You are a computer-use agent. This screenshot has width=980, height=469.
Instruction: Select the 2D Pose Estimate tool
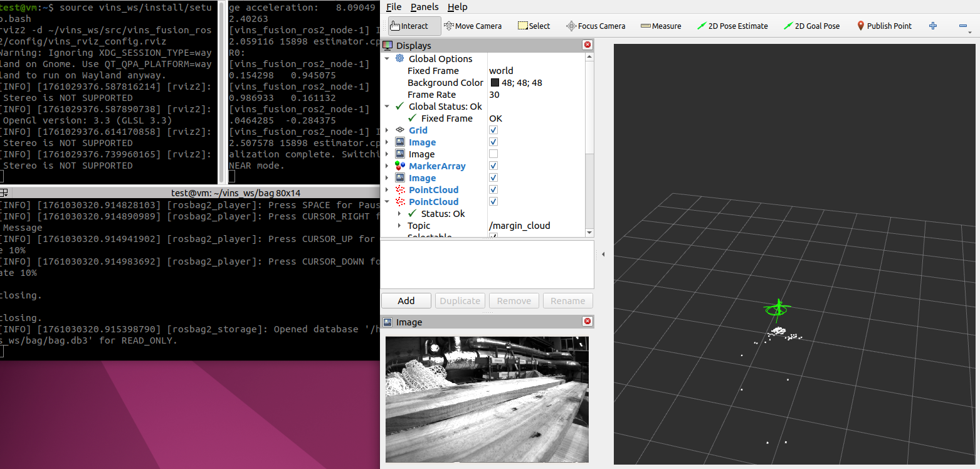point(732,26)
